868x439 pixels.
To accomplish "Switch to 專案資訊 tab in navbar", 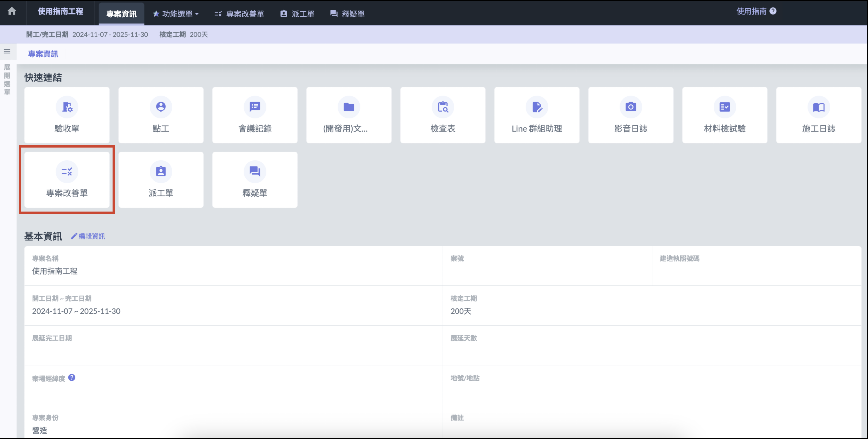I will [x=121, y=14].
